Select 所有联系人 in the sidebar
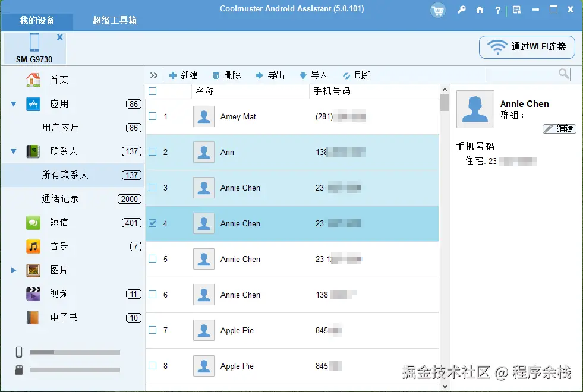 [x=73, y=175]
